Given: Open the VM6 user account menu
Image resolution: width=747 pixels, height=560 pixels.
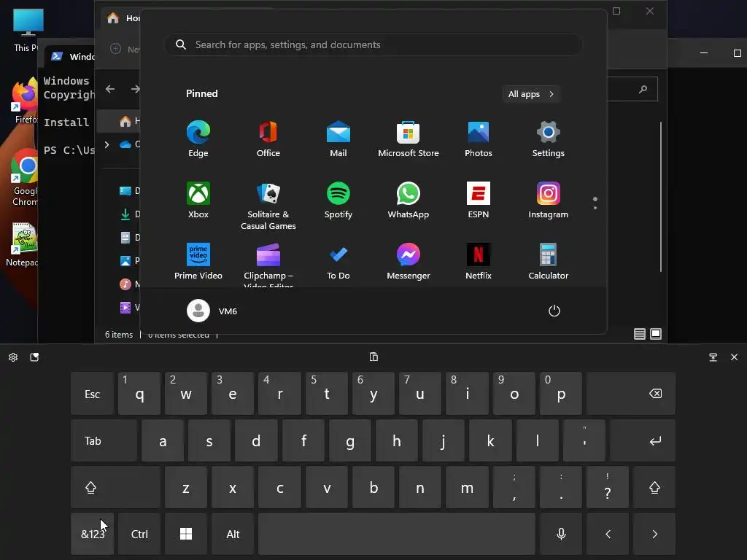Looking at the screenshot, I should pyautogui.click(x=212, y=311).
